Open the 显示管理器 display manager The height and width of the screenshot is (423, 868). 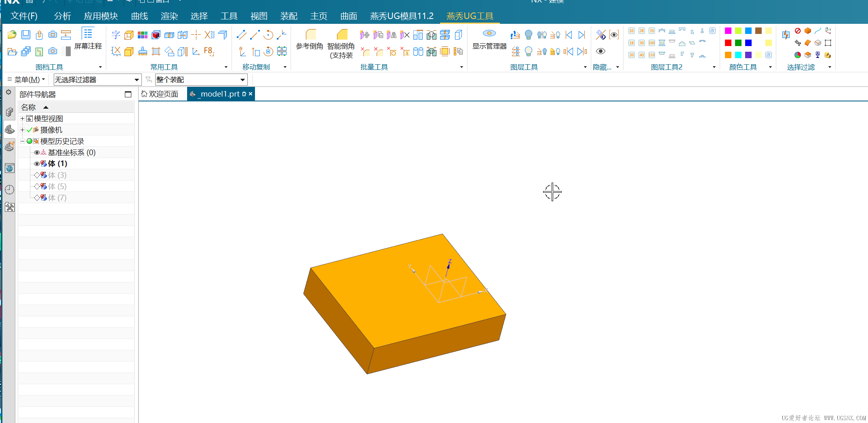489,34
